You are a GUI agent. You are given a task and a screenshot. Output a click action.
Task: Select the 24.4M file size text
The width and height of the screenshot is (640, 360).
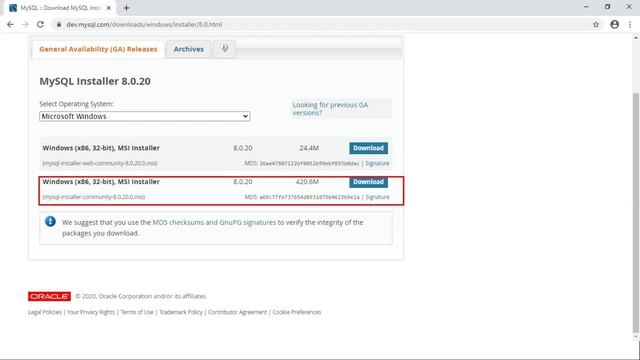click(309, 148)
